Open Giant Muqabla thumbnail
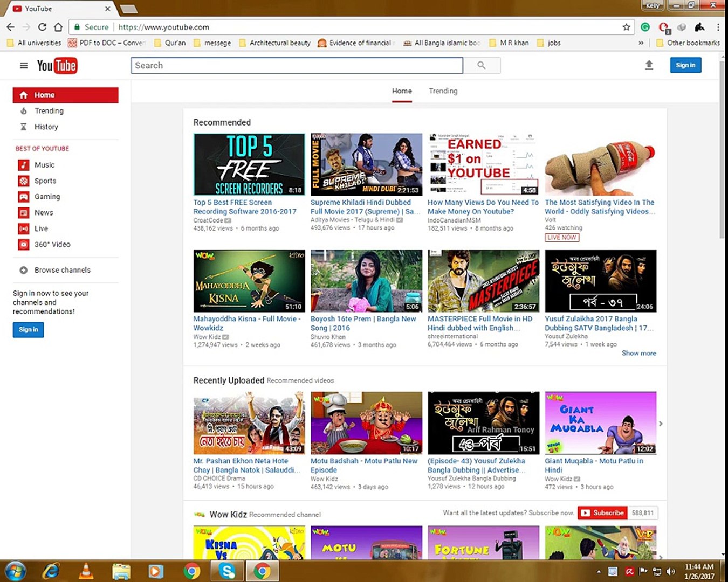 tap(601, 423)
